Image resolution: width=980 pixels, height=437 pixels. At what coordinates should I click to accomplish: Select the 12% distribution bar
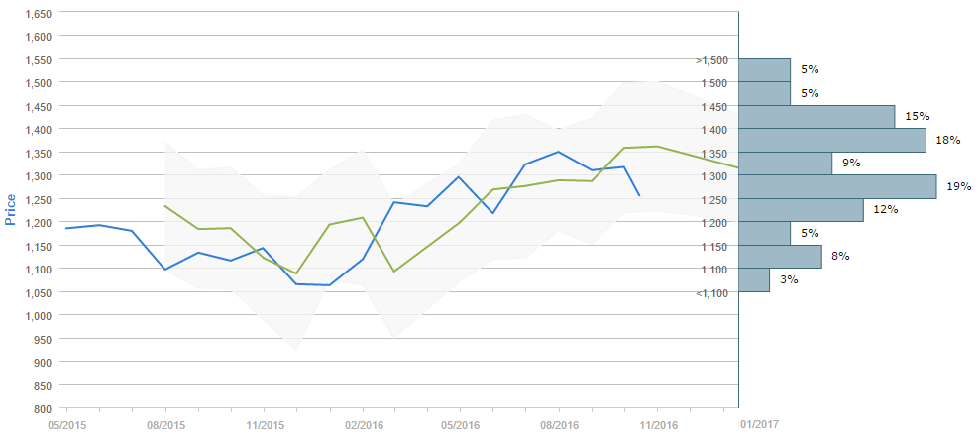pyautogui.click(x=802, y=210)
